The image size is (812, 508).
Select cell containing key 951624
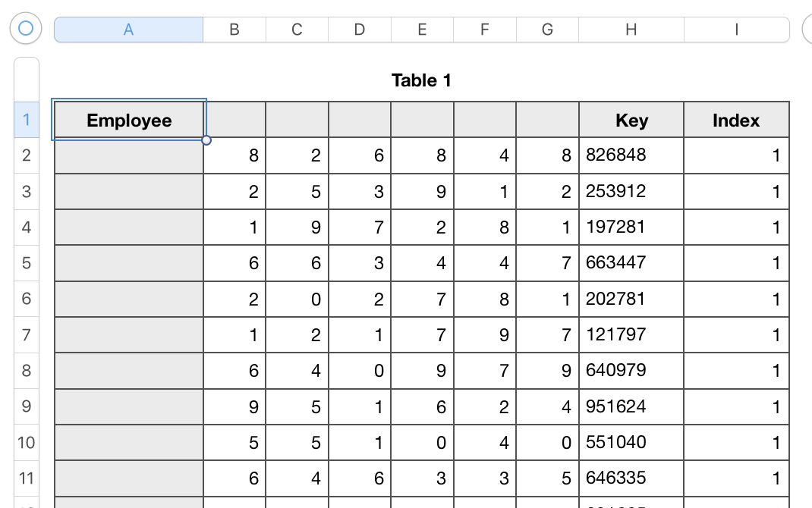[x=631, y=406]
